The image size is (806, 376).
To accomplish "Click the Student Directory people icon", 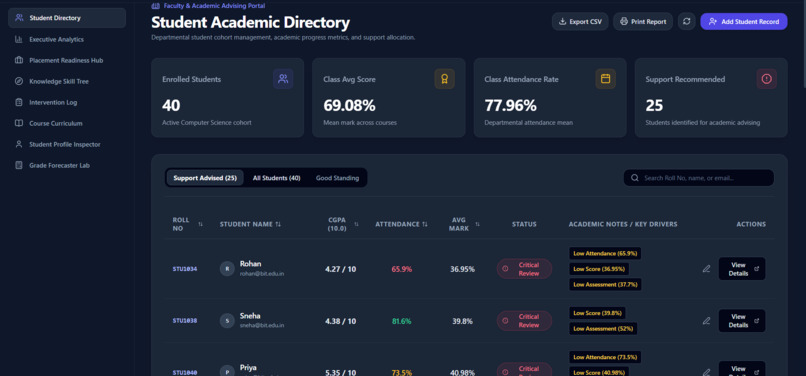I will point(19,18).
